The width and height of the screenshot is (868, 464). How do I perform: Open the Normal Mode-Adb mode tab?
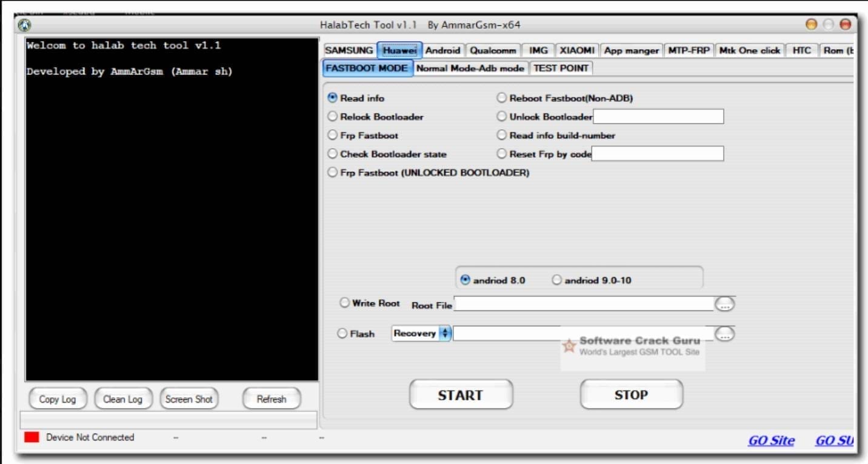[x=471, y=68]
